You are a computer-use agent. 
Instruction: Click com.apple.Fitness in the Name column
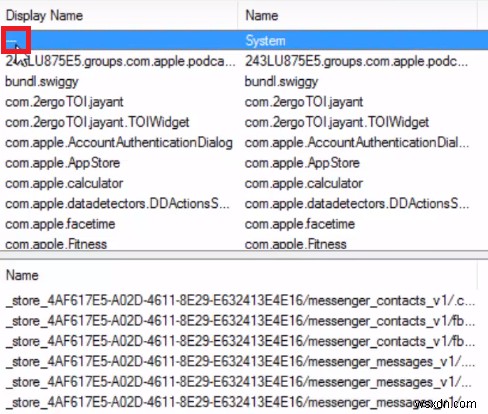(x=296, y=244)
